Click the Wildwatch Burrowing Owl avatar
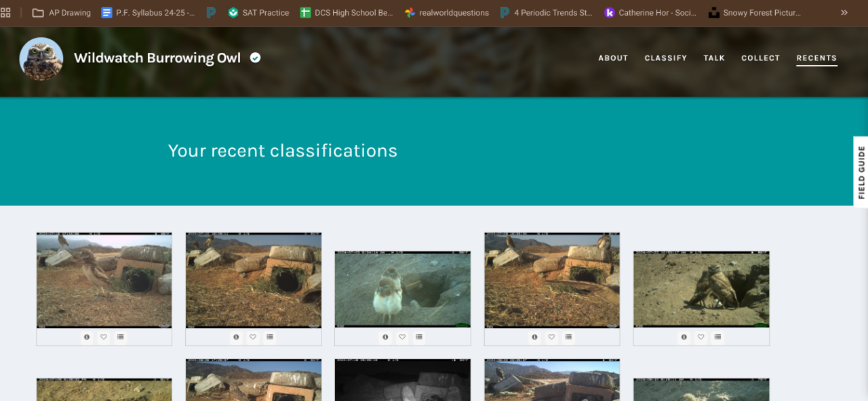 click(41, 59)
